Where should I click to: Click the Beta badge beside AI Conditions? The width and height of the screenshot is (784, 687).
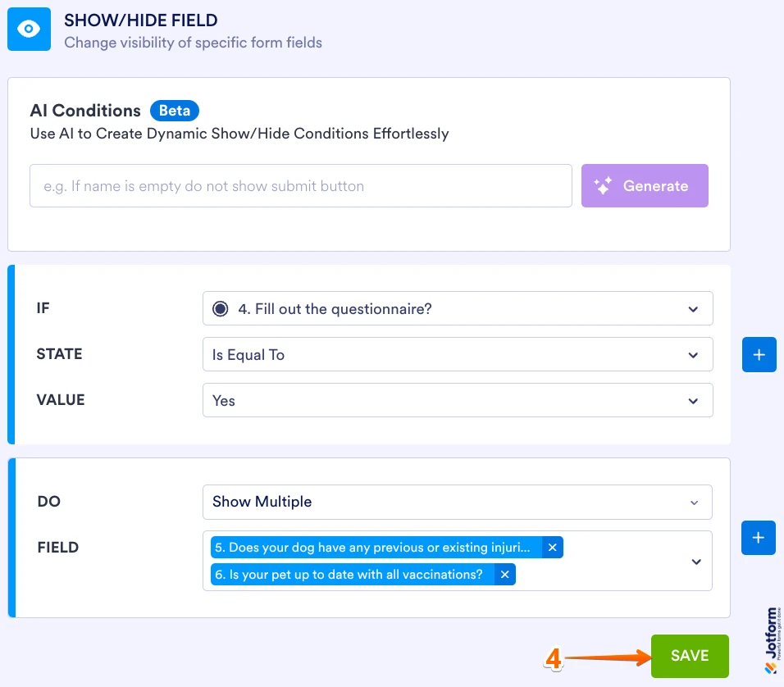click(x=174, y=110)
